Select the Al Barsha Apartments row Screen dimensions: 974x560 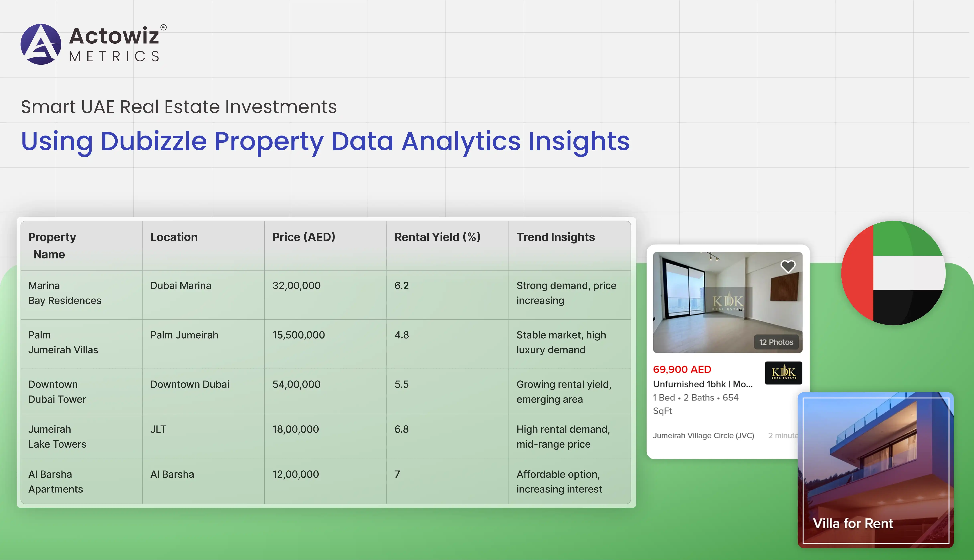[x=55, y=481]
